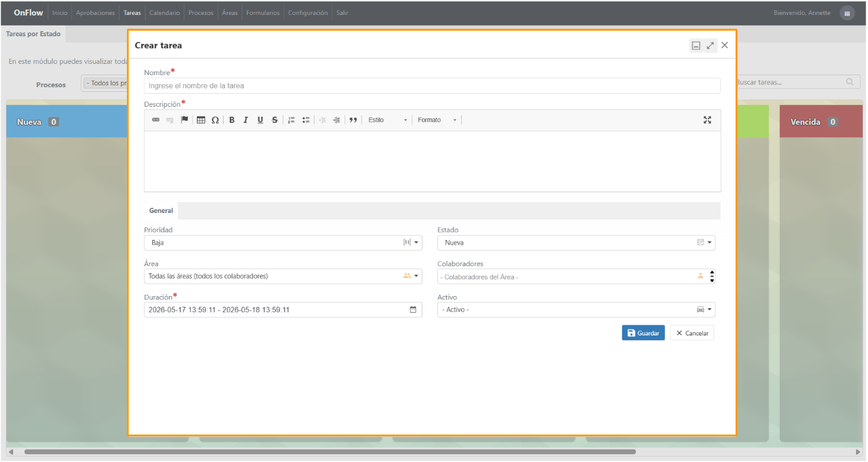Click Salir to log out
868x462 pixels.
pos(342,13)
